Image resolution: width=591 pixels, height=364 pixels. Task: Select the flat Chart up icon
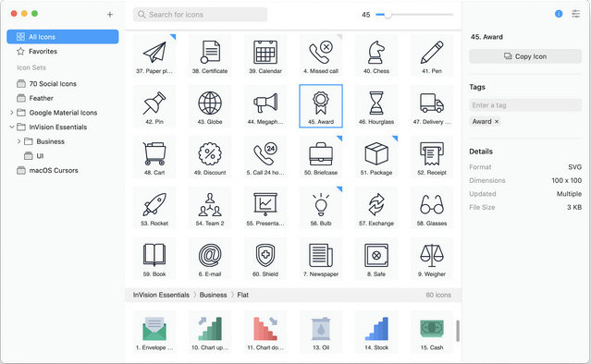210,332
